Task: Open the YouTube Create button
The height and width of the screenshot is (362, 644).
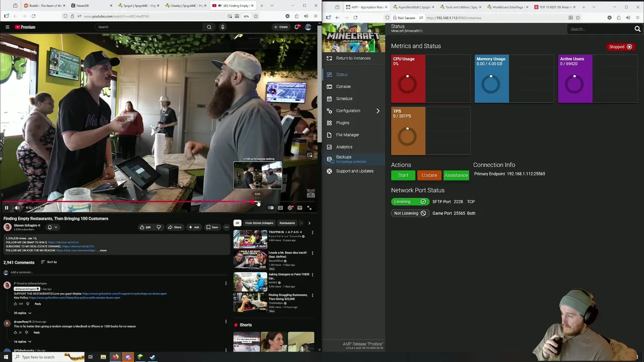Action: pos(281,27)
